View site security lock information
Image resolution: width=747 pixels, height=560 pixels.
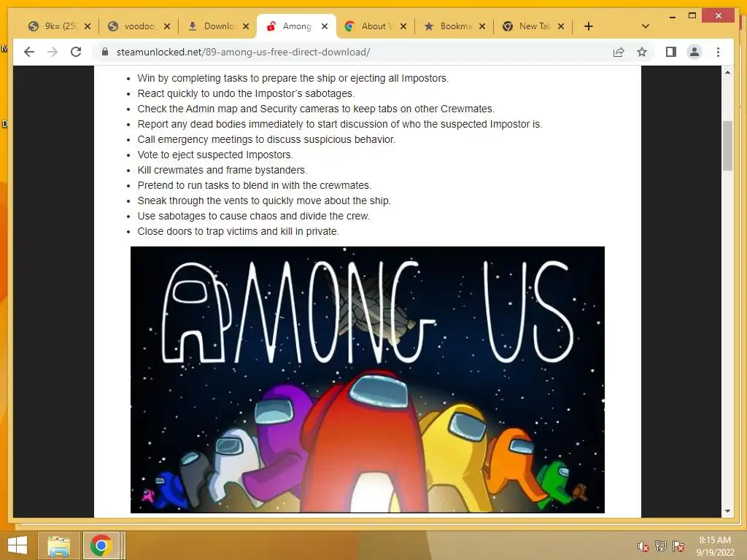tap(105, 52)
